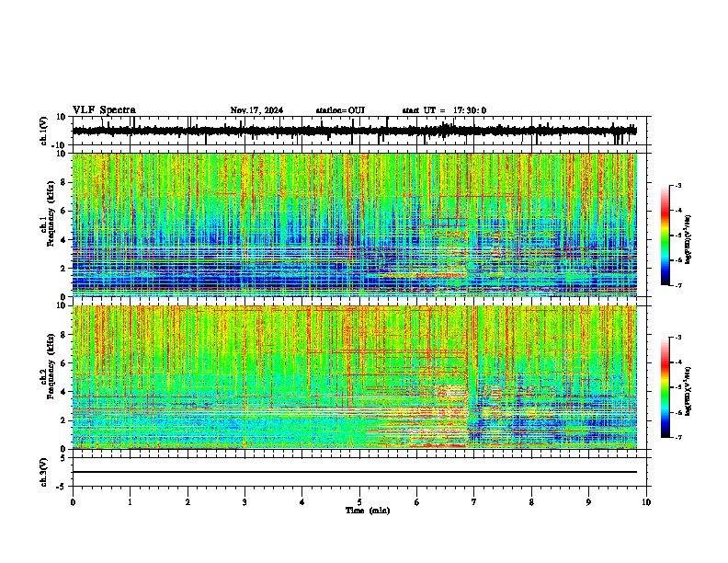
Task: Click the ch.2 spectrogram color scale bar
Action: coord(665,387)
